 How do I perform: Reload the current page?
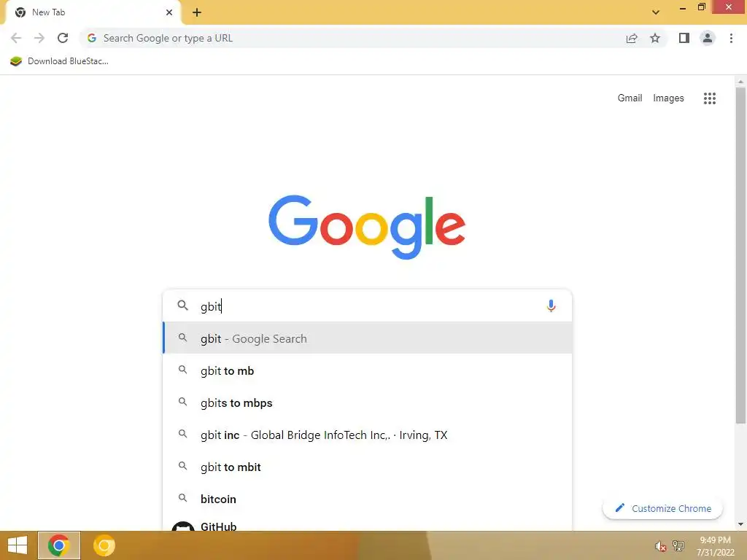point(63,38)
